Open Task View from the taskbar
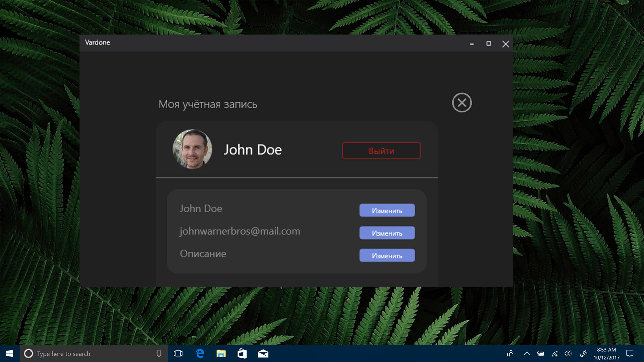Screen dimensions: 644x362 pyautogui.click(x=178, y=354)
